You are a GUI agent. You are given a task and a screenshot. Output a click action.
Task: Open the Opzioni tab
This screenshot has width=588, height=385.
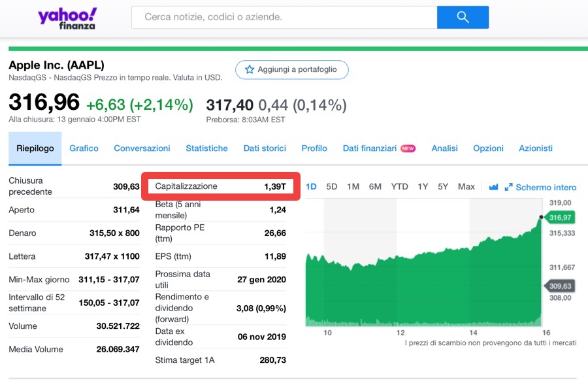coord(488,148)
